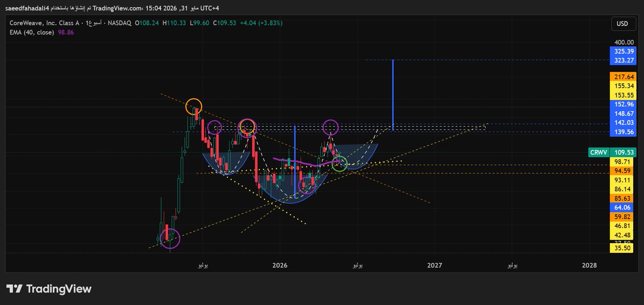
Task: Click the 98.71 price axis label
Action: tap(621, 162)
